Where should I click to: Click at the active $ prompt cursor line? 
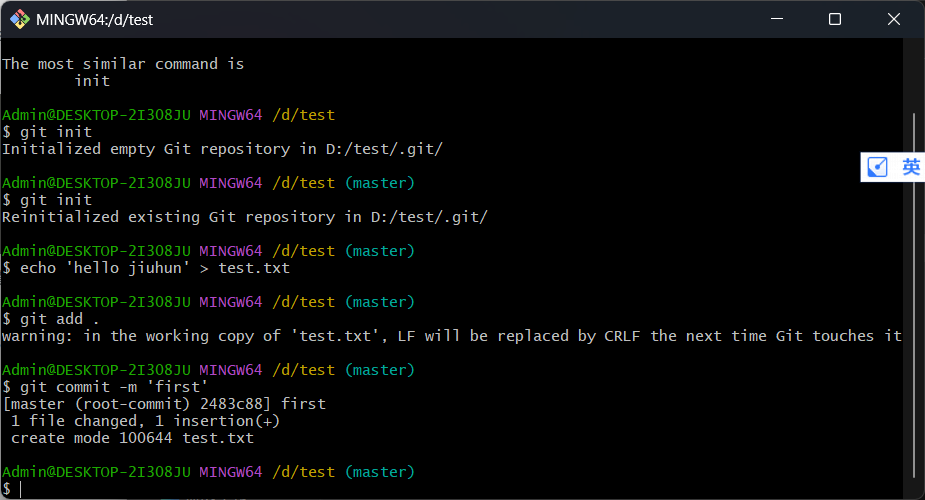tap(12, 489)
